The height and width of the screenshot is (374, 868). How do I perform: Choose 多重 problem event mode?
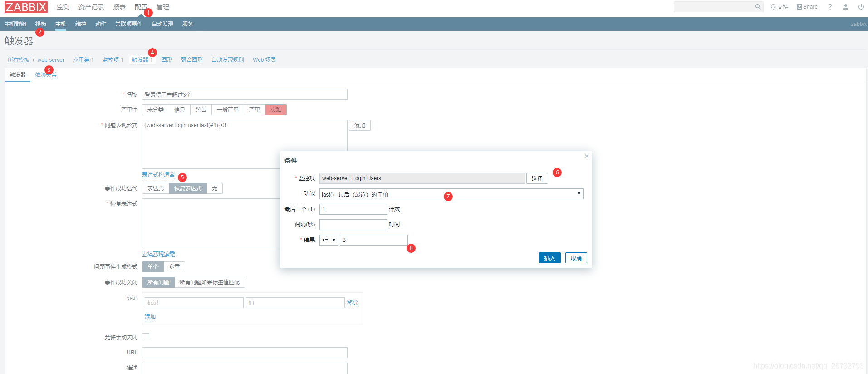(x=174, y=267)
